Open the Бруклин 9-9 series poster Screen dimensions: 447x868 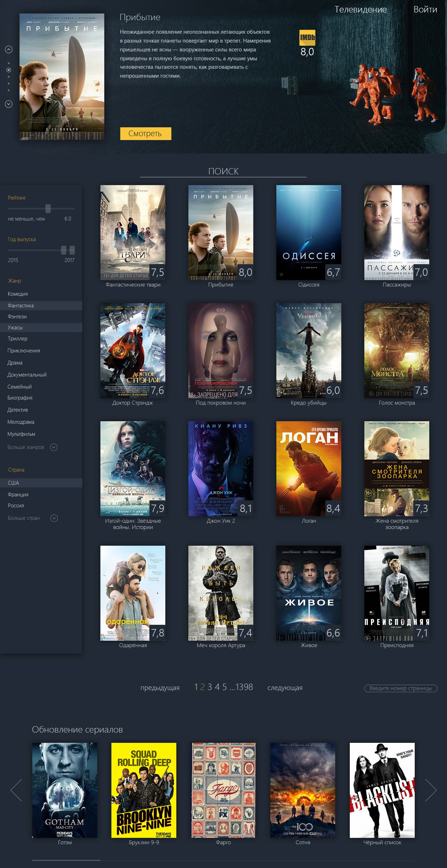click(144, 790)
